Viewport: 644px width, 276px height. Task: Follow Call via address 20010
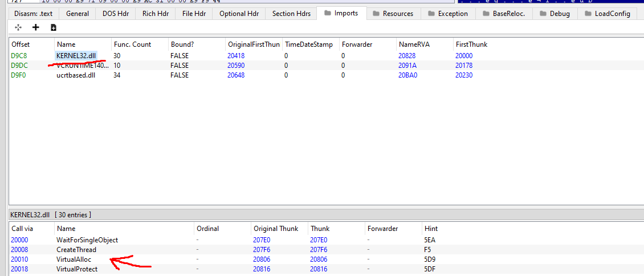pos(20,259)
